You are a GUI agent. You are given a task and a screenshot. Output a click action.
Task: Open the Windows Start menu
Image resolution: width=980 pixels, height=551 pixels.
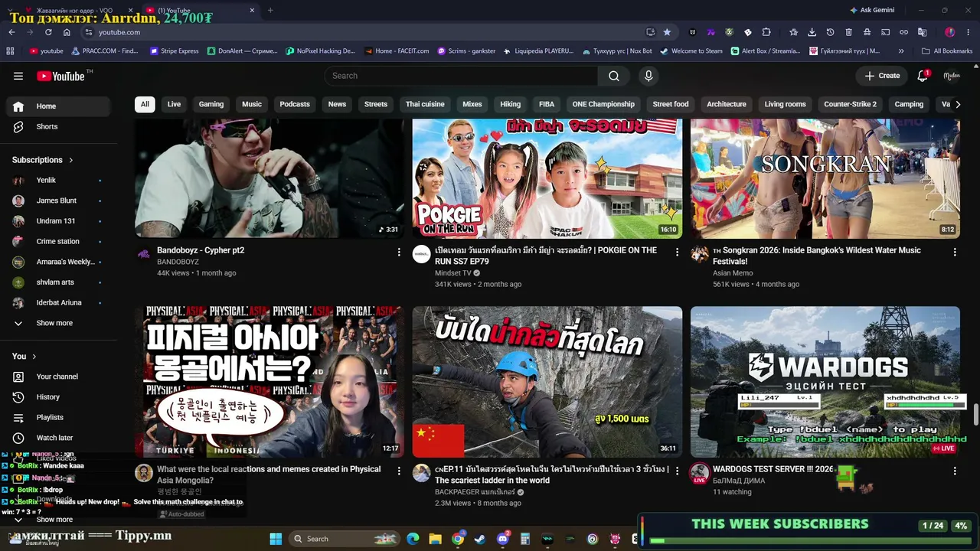[276, 539]
